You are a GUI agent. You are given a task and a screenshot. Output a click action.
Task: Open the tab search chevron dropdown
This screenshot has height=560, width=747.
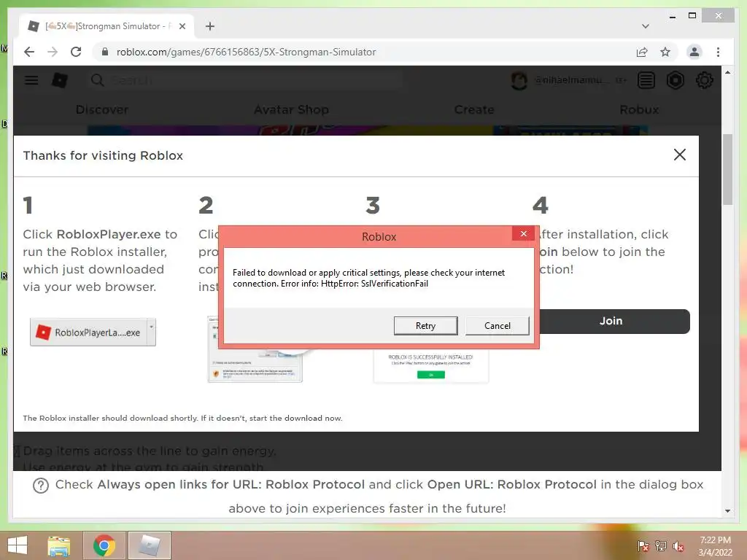pyautogui.click(x=646, y=26)
